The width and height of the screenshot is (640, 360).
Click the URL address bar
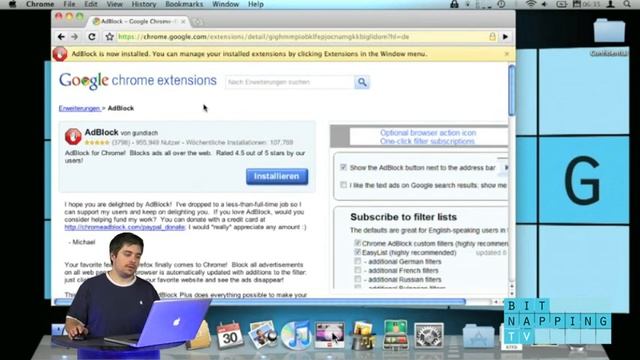point(301,37)
